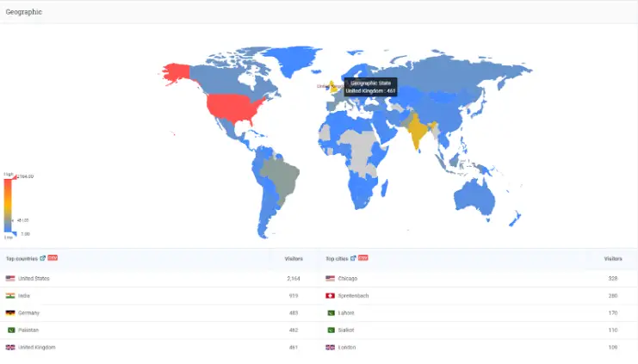This screenshot has width=638, height=364.
Task: Click the visitor count 328 for Chicago
Action: tap(613, 279)
